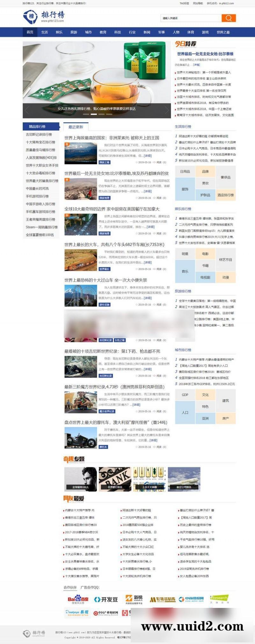
Task: Click the search keyword input field
Action: (191, 18)
